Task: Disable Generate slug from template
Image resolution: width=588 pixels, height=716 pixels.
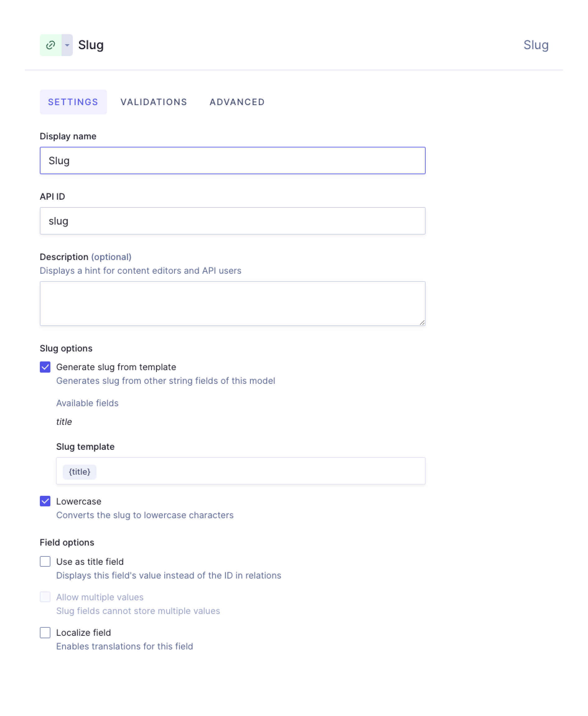Action: (x=45, y=367)
